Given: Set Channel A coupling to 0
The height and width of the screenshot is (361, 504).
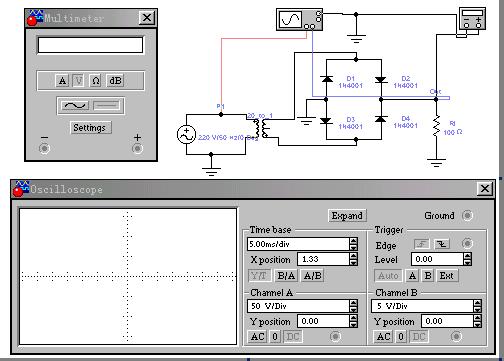Looking at the screenshot, I should pos(275,337).
